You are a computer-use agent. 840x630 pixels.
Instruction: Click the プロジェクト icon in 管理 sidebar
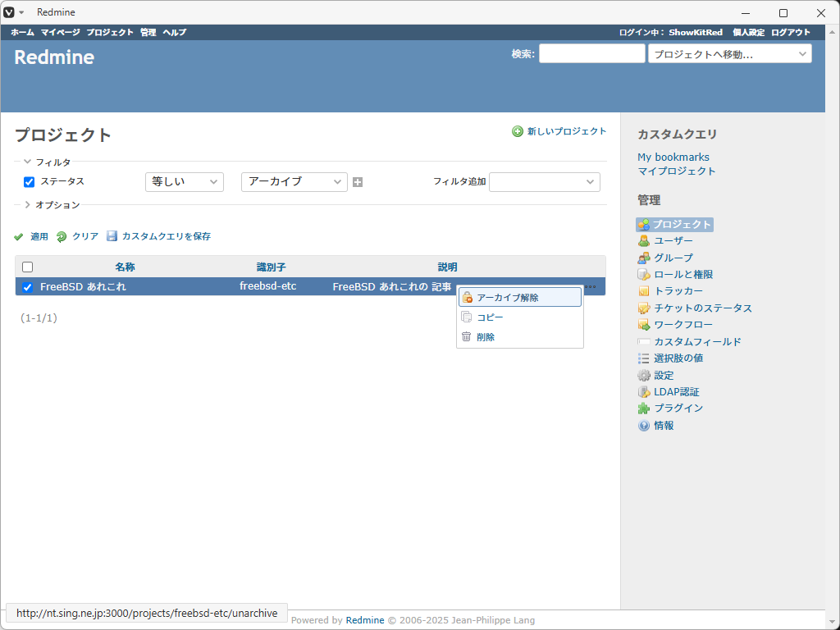tap(643, 225)
